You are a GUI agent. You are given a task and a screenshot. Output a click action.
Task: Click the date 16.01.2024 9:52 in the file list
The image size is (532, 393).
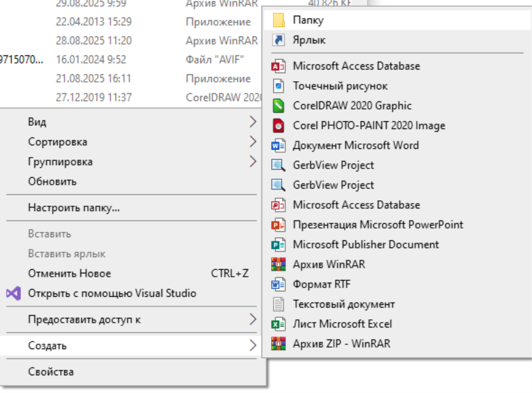tap(91, 60)
